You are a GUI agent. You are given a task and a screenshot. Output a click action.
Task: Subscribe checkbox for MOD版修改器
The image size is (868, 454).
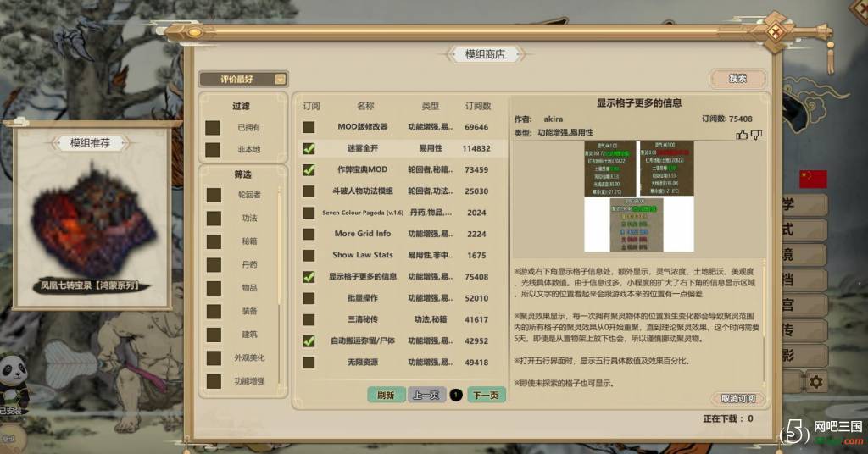(309, 127)
